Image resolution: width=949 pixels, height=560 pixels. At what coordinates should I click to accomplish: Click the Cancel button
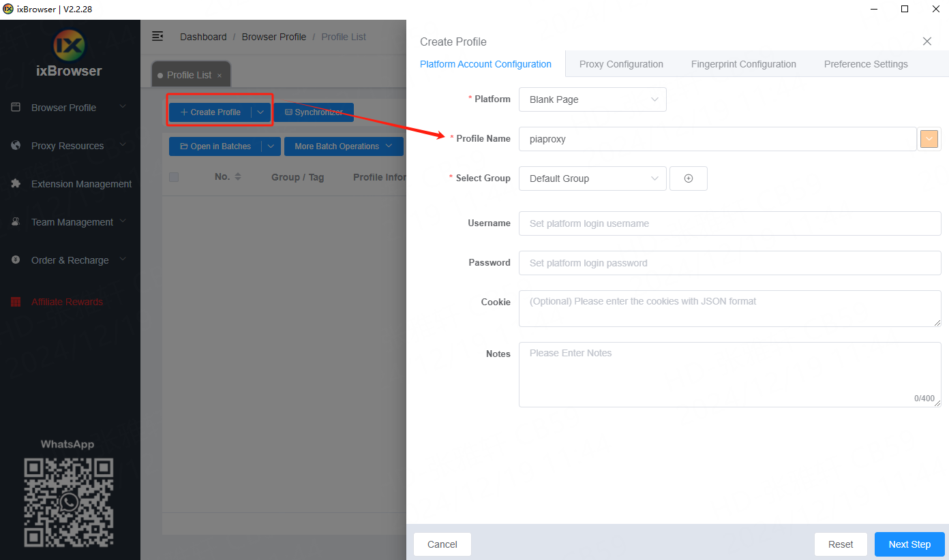coord(442,544)
